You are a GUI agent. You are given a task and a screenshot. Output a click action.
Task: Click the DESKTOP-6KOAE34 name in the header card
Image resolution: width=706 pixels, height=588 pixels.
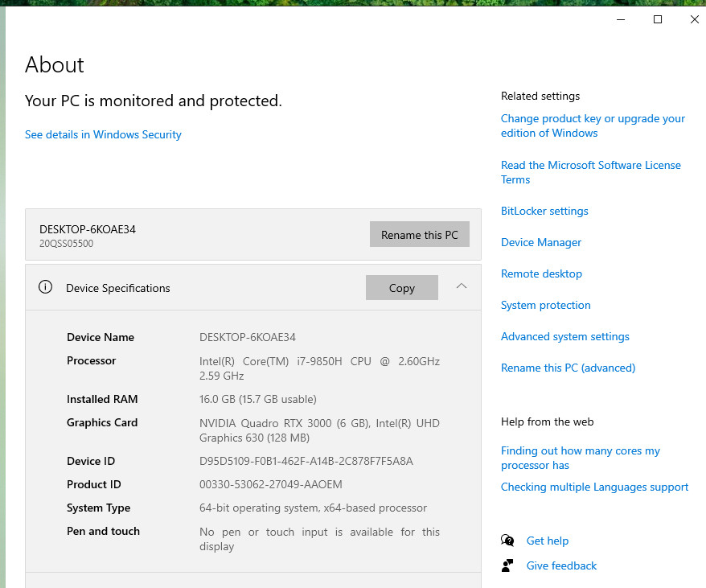[88, 229]
